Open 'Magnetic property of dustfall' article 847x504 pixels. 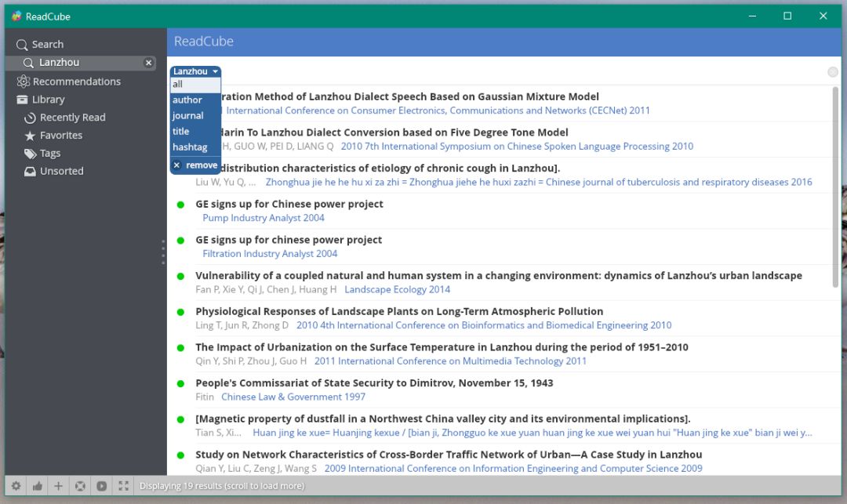[443, 419]
